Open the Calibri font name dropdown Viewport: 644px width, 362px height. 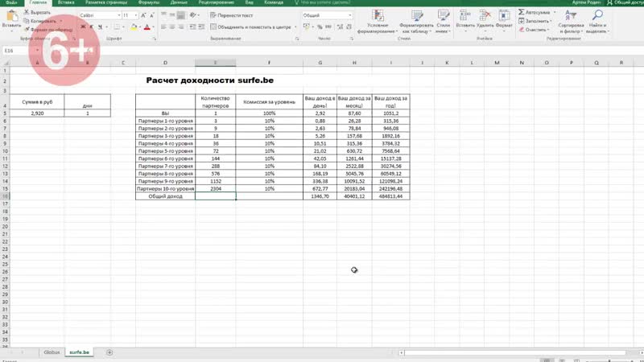(x=119, y=15)
